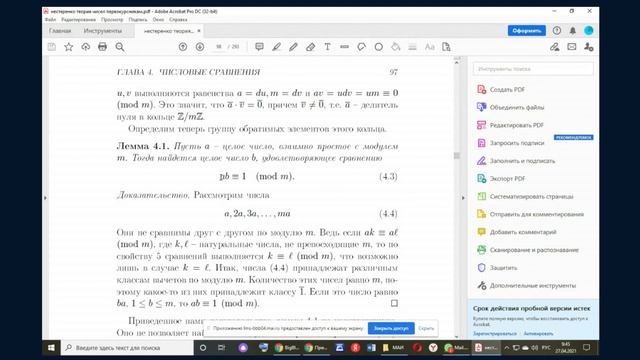
Task: Click the attach file icon in toolbar
Action: click(446, 47)
